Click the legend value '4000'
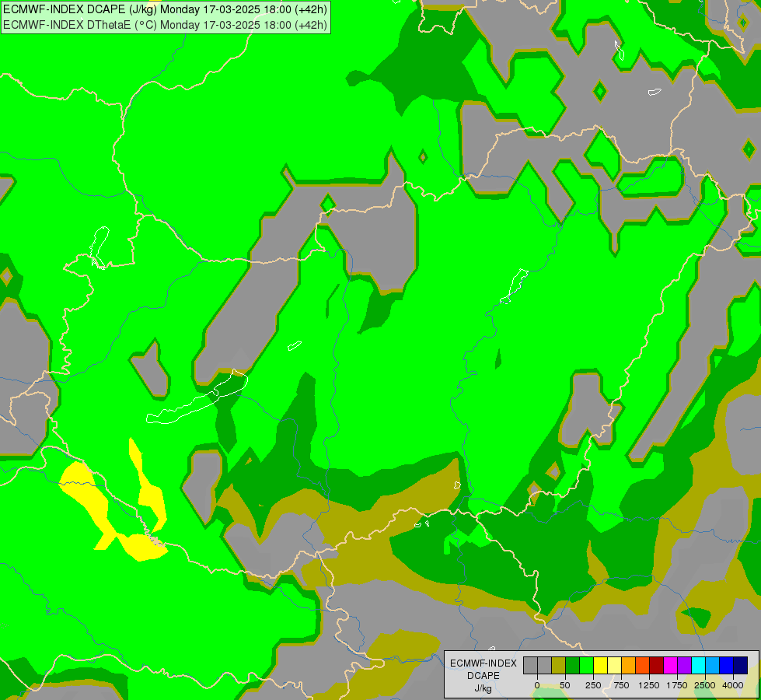This screenshot has width=761, height=700. (x=733, y=685)
